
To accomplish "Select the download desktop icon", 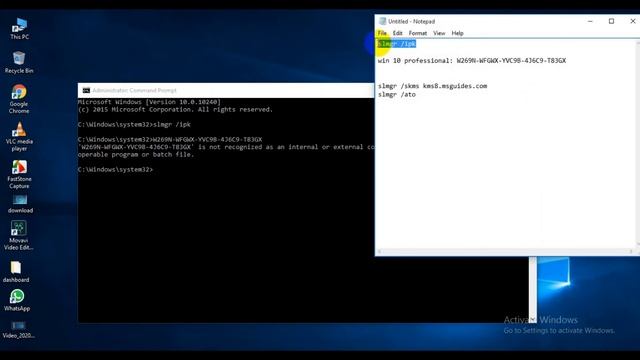I will (x=20, y=204).
